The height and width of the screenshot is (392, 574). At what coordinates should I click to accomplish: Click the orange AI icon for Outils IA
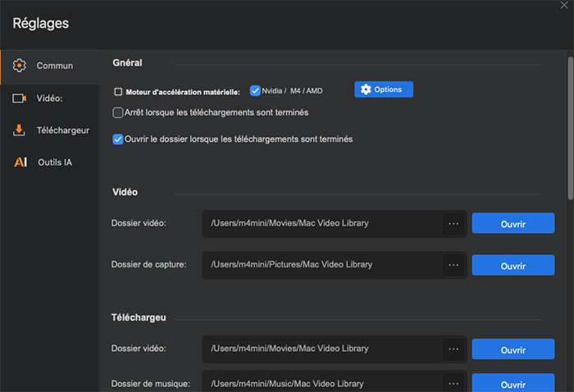point(20,162)
